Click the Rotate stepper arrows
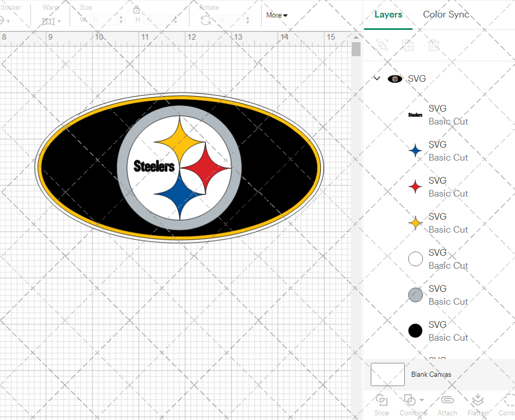This screenshot has height=420, width=515. (x=248, y=20)
